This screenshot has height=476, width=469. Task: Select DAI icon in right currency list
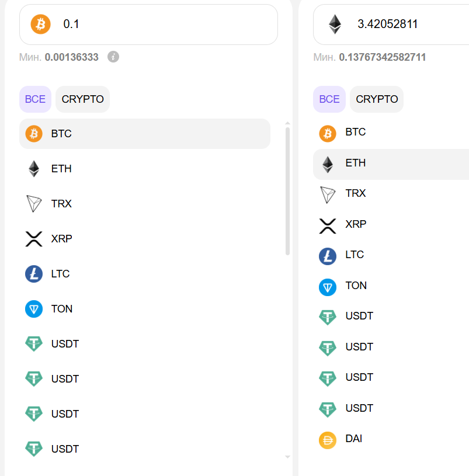[x=328, y=440]
